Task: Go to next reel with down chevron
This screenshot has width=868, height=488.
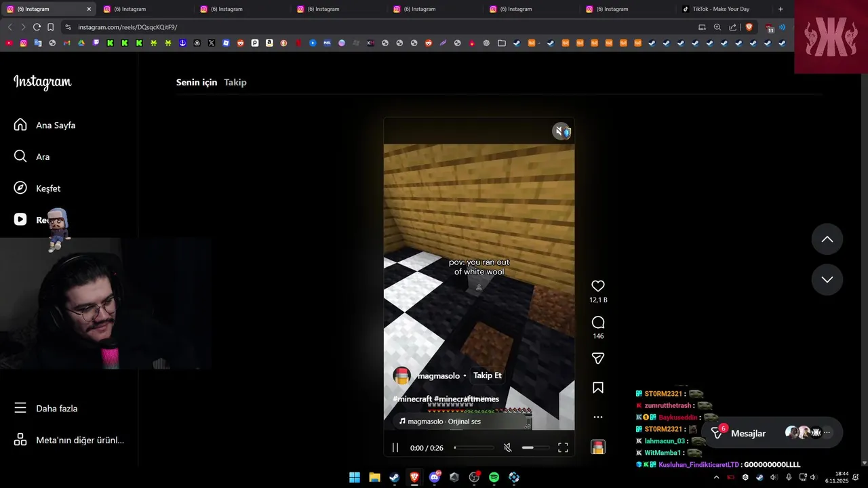Action: tap(827, 279)
